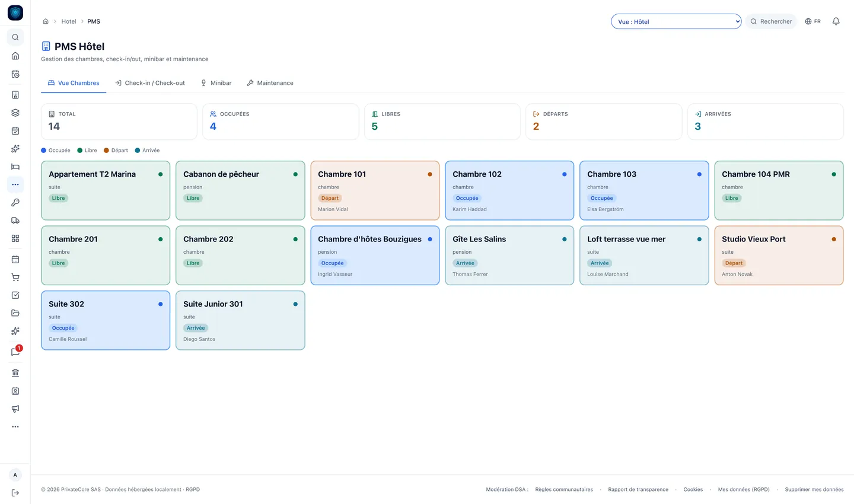Switch language via the FR button
Viewport: 854px width, 504px height.
click(x=812, y=21)
